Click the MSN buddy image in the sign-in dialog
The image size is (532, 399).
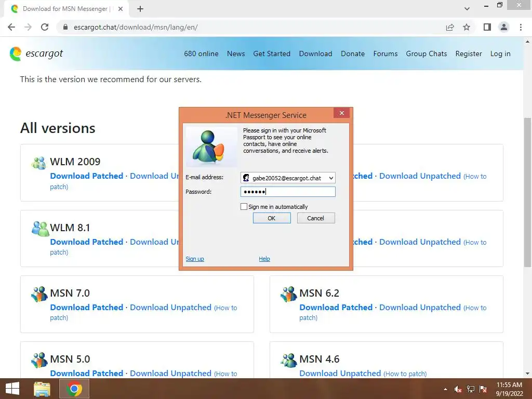[212, 147]
